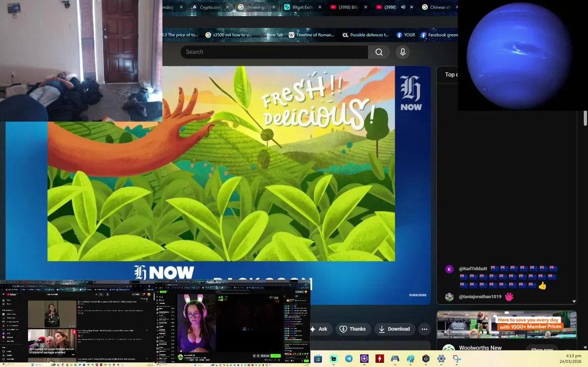Open Windows Settings gear in taskbar
The image size is (588, 367).
441,359
